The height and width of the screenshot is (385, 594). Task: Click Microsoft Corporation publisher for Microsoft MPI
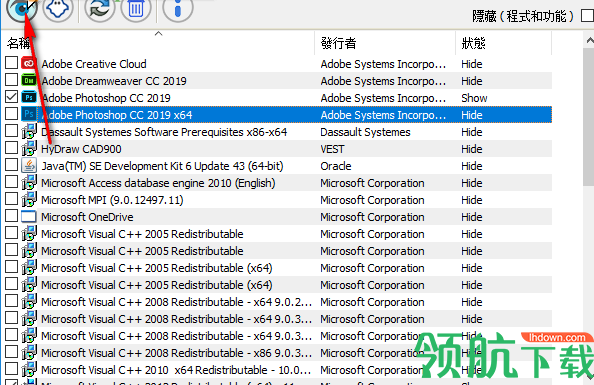click(x=372, y=200)
